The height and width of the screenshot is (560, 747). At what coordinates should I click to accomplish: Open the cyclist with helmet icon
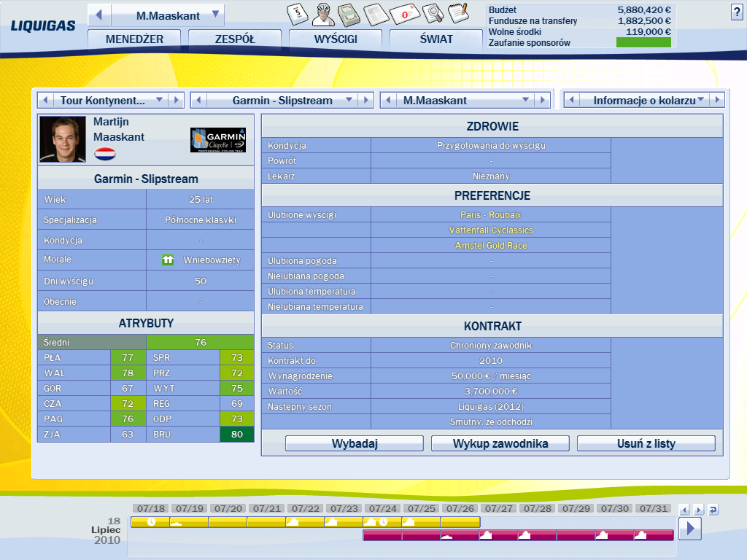323,15
